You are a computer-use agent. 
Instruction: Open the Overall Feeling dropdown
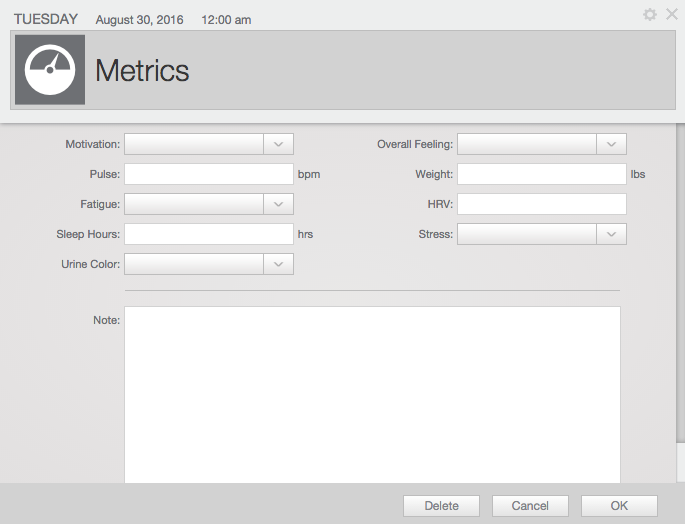pos(542,144)
